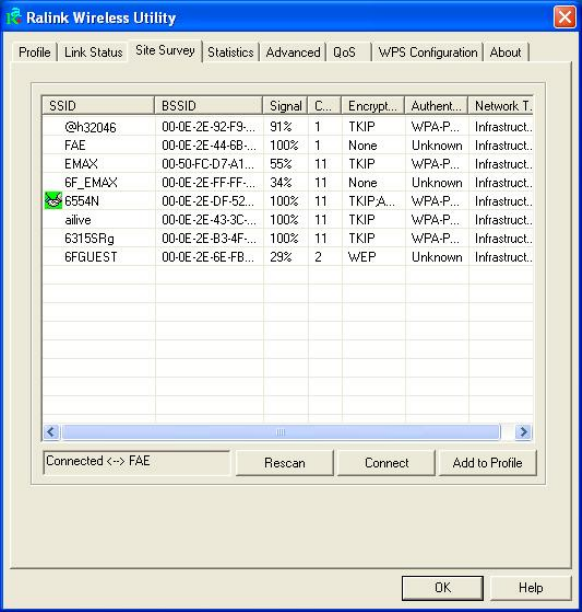Screen dimensions: 582x612
Task: Click the left arrow of horizontal scrollbar
Action: [x=51, y=432]
